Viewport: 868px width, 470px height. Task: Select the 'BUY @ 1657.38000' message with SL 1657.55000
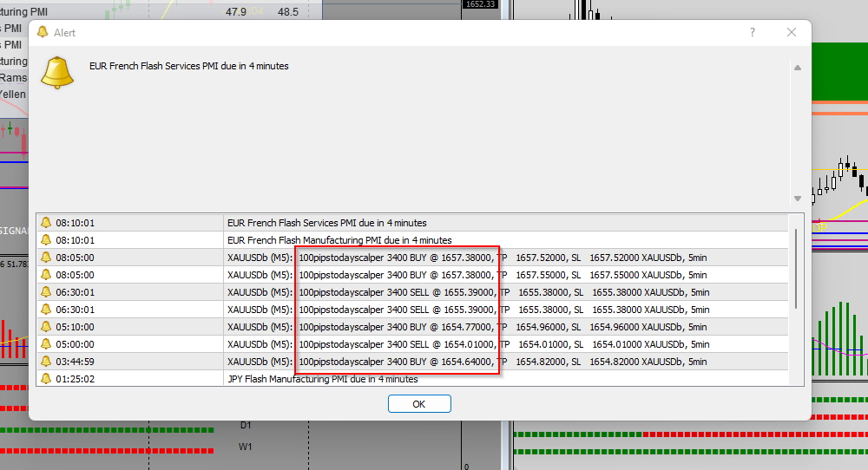467,275
